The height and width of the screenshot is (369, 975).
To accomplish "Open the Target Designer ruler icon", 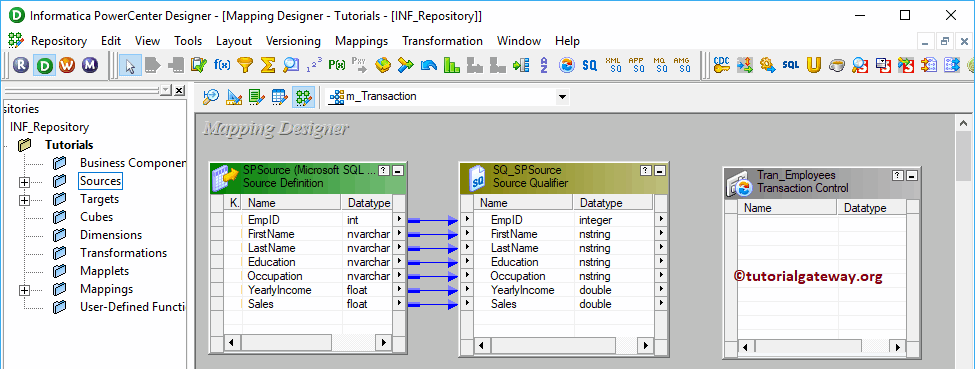I will 234,96.
